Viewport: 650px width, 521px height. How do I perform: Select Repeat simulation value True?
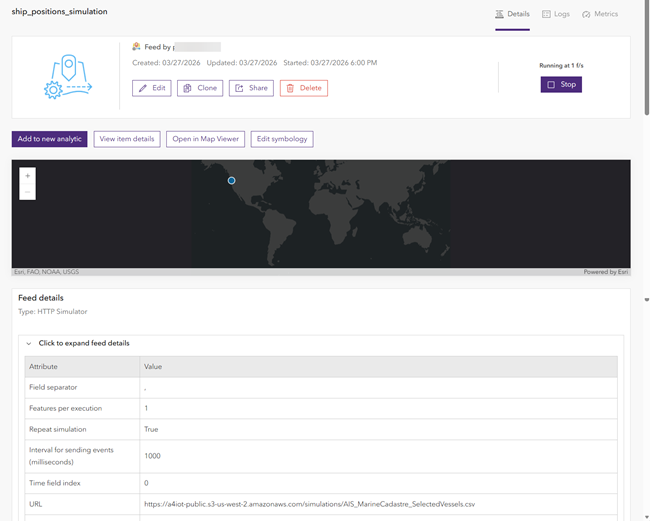point(151,429)
